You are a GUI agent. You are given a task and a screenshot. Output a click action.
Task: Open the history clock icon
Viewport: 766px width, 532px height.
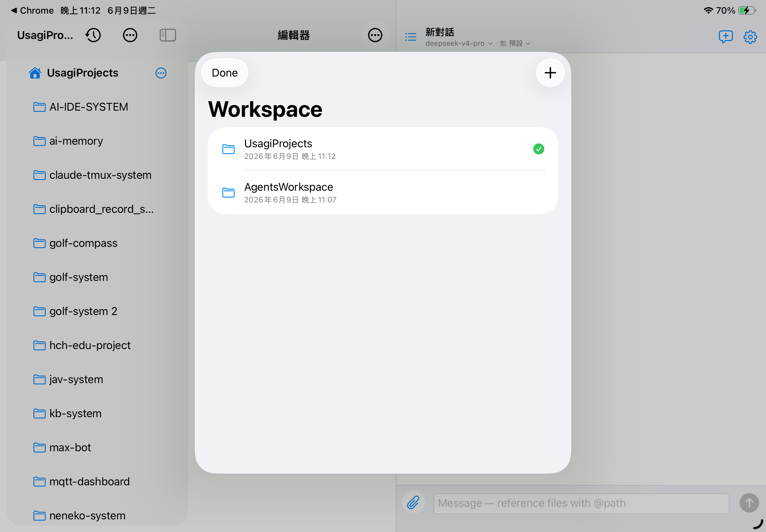coord(93,35)
